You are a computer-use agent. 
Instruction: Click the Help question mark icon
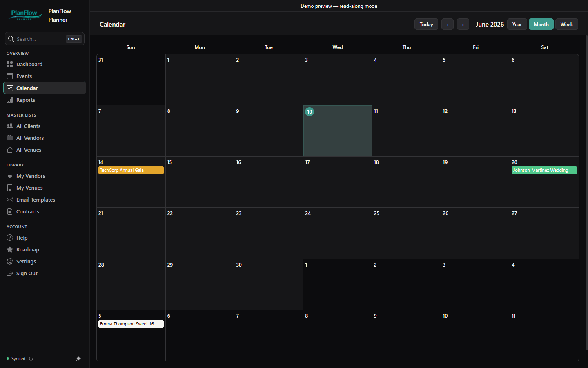[10, 238]
